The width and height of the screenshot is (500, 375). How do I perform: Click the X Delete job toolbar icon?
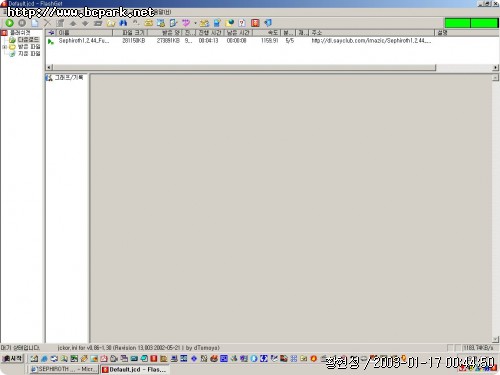[x=47, y=23]
